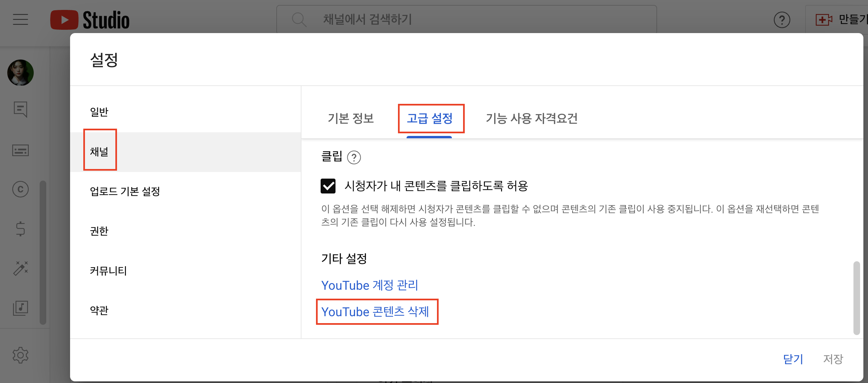Screen dimensions: 868x383
Task: Open the YouTube 콘텐츠 삭제 link
Action: coord(375,312)
